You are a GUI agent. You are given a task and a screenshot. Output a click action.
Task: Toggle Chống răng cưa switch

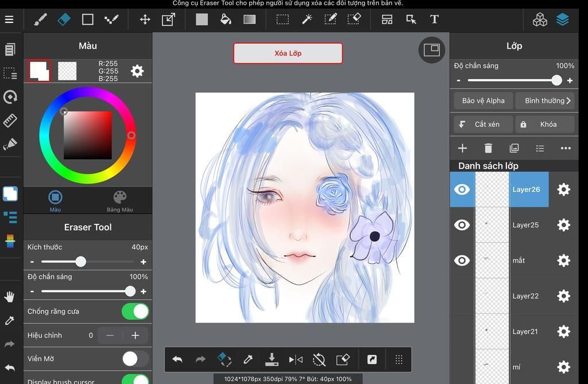[x=136, y=311]
